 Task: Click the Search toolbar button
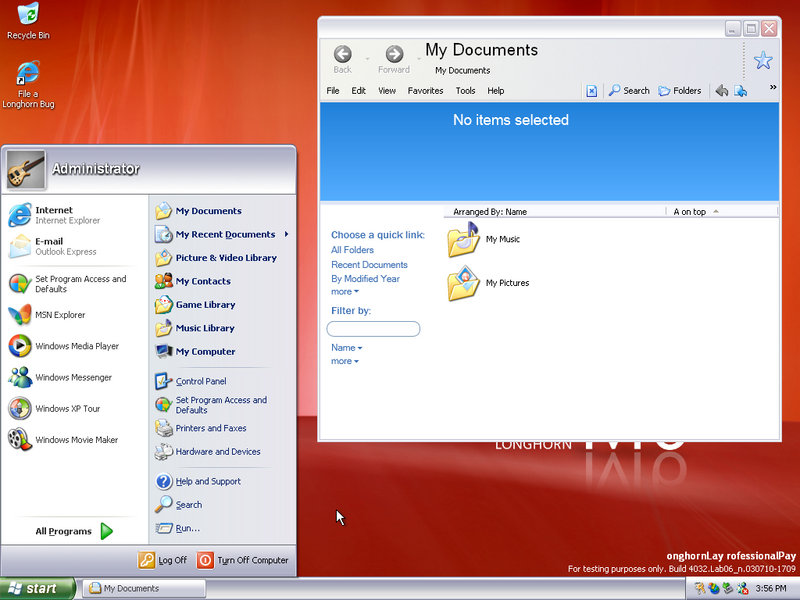(x=629, y=90)
